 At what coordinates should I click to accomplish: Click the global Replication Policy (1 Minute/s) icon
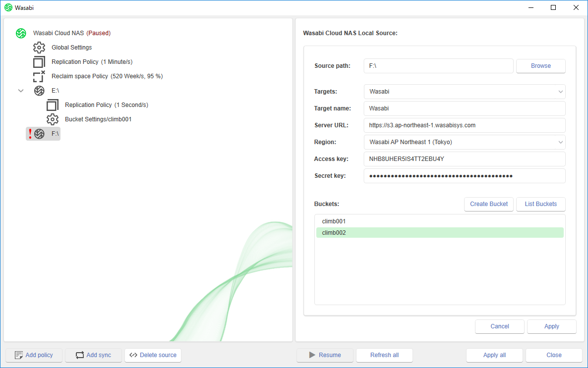coord(39,62)
